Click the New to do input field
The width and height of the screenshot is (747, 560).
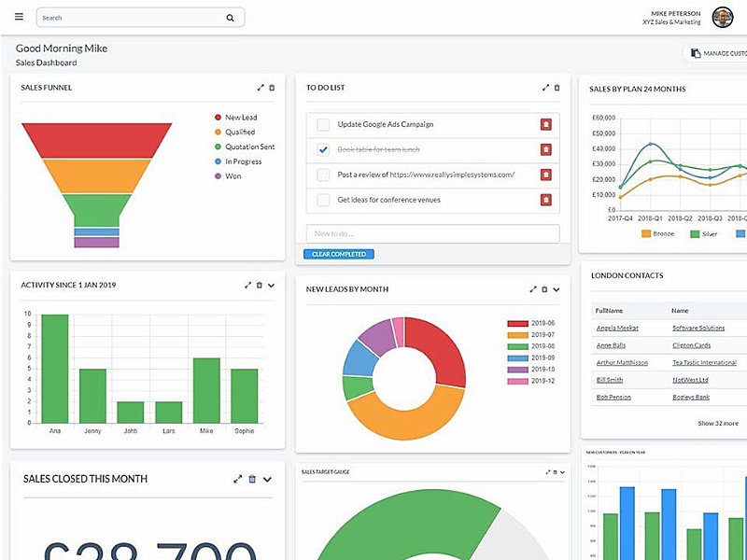432,234
